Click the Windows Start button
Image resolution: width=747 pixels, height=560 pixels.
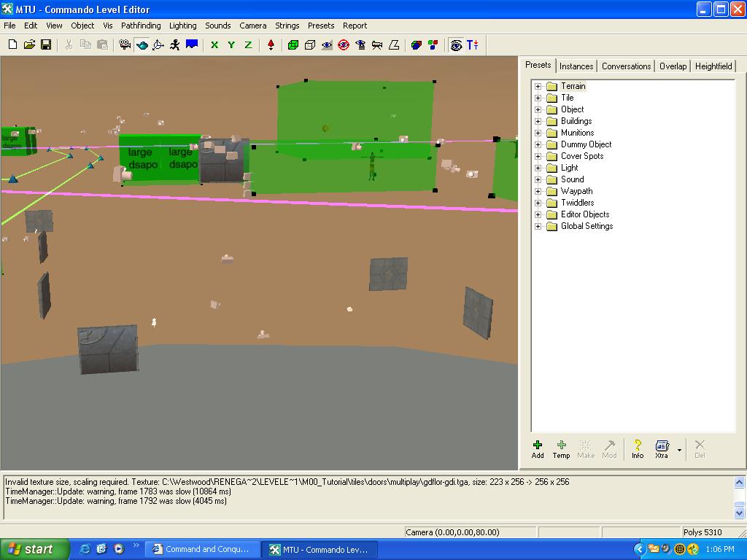coord(35,549)
